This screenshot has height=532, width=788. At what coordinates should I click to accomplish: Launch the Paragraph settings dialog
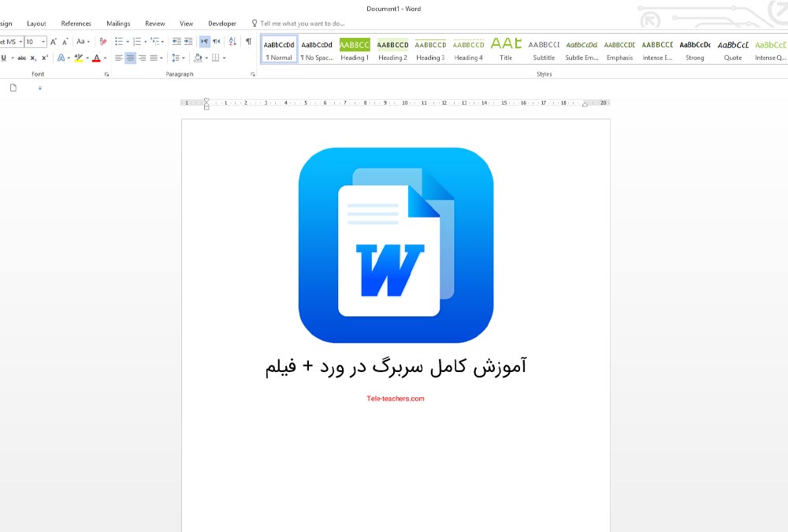[x=253, y=74]
